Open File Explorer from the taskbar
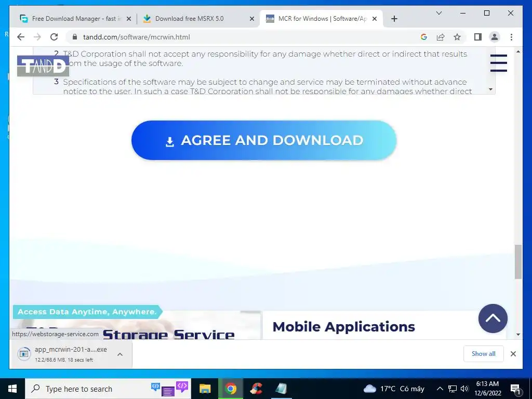The width and height of the screenshot is (532, 399). (x=205, y=389)
